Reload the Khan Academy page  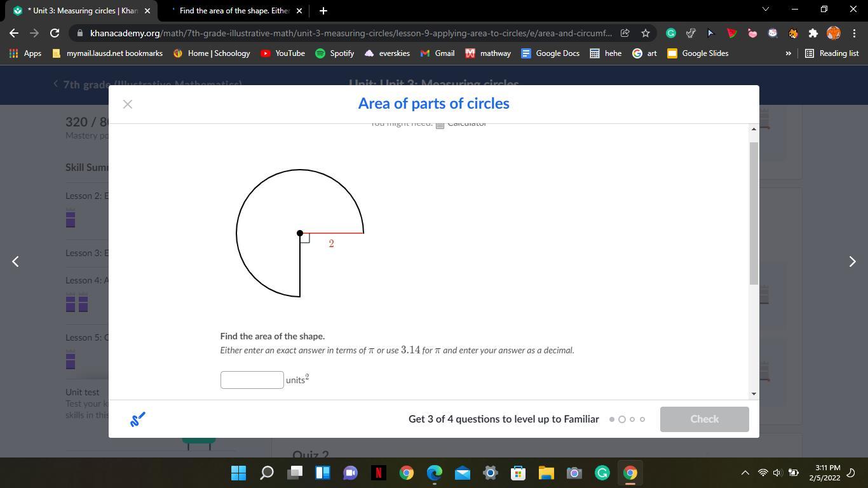coord(55,33)
